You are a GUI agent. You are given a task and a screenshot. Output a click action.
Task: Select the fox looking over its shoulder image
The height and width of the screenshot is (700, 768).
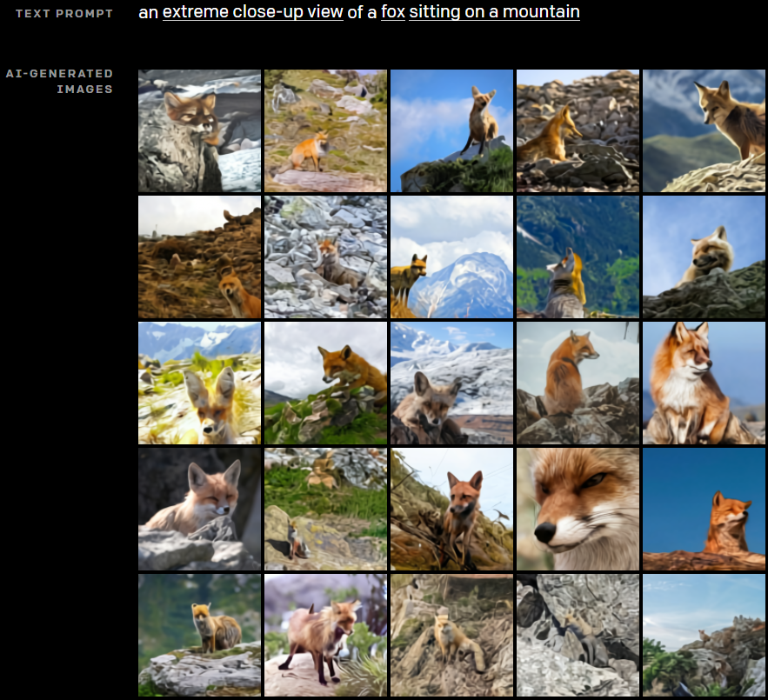(578, 383)
